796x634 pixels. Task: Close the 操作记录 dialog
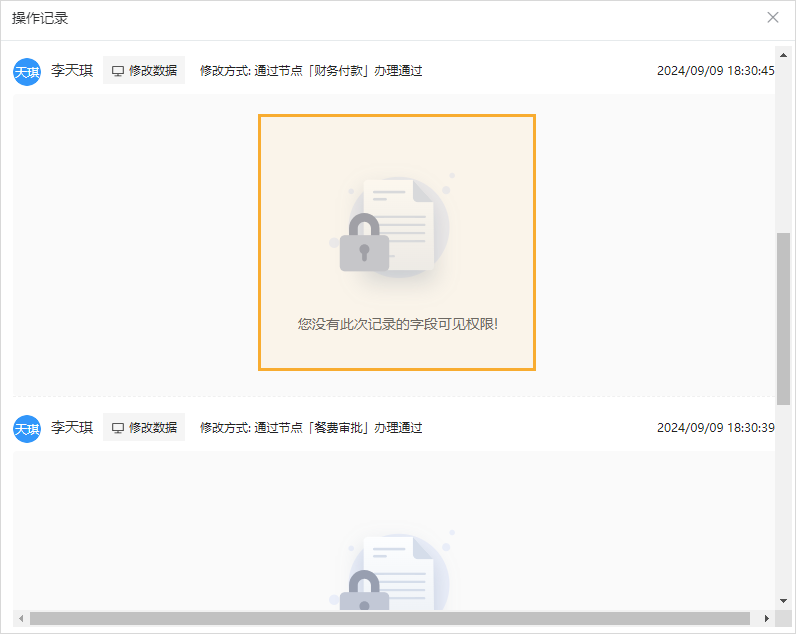click(x=773, y=18)
